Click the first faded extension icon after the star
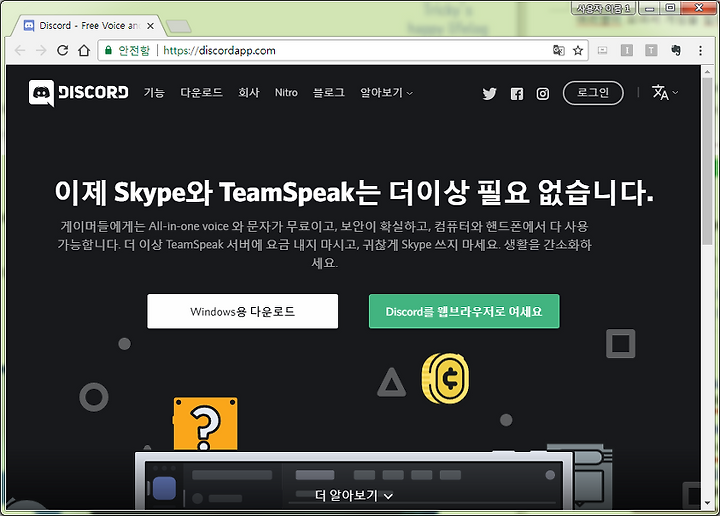The width and height of the screenshot is (720, 516). [602, 50]
